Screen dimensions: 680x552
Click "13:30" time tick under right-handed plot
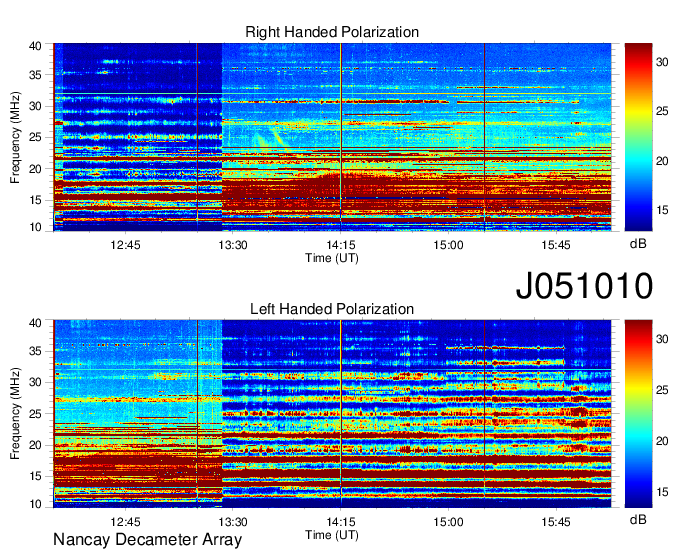pos(233,245)
